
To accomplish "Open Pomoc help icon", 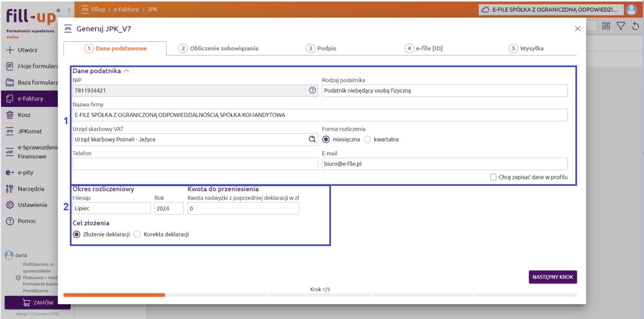I will click(9, 221).
